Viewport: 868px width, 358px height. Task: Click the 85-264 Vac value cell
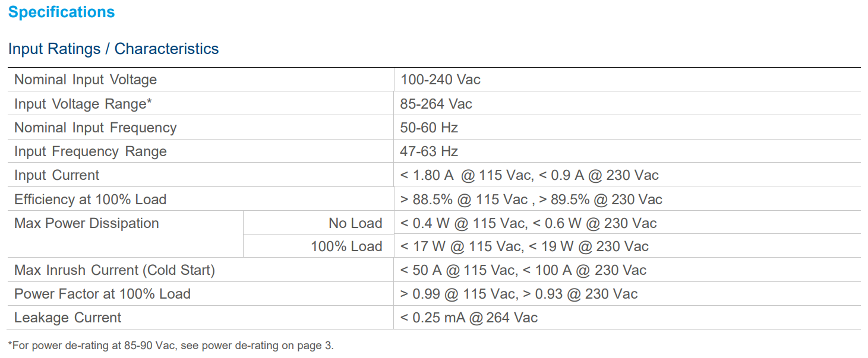tap(436, 104)
